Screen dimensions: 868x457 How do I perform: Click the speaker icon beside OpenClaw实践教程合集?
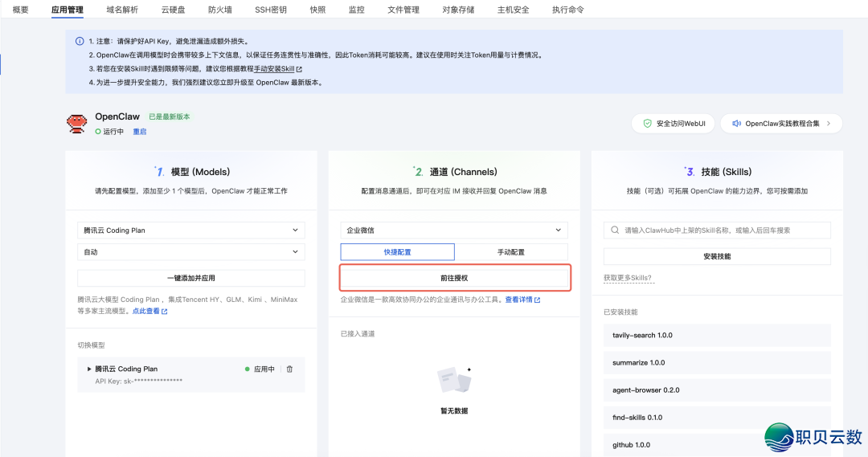[736, 124]
